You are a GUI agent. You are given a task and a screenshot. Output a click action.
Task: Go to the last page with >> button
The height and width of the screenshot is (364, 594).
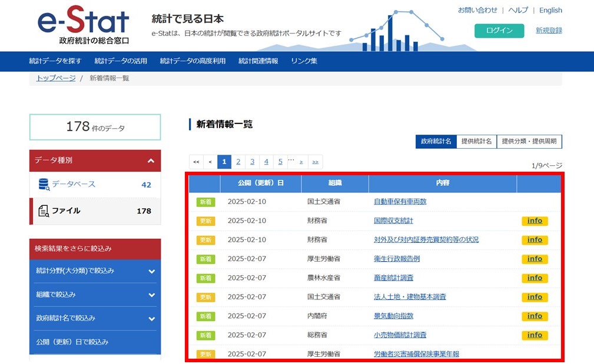[x=316, y=162]
